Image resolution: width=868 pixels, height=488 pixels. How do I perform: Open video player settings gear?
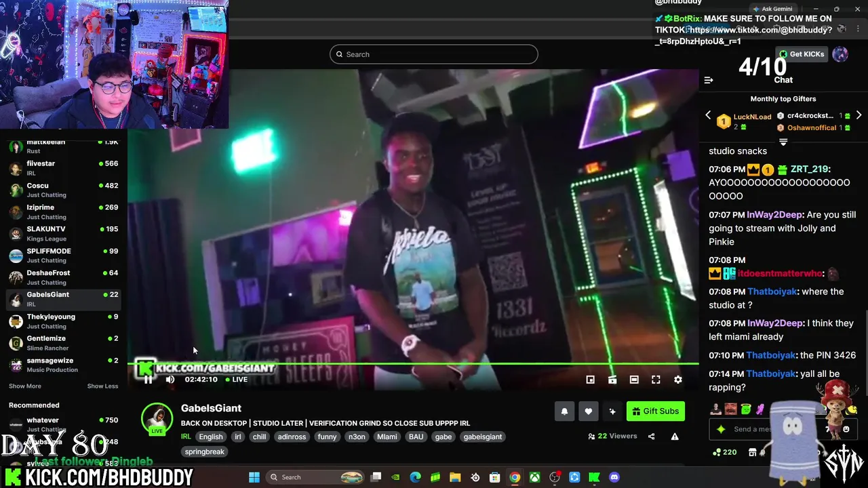point(677,380)
